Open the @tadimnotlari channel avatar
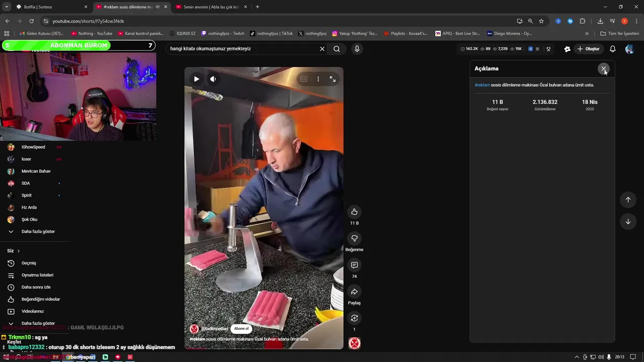Image resolution: width=644 pixels, height=362 pixels. [x=194, y=329]
